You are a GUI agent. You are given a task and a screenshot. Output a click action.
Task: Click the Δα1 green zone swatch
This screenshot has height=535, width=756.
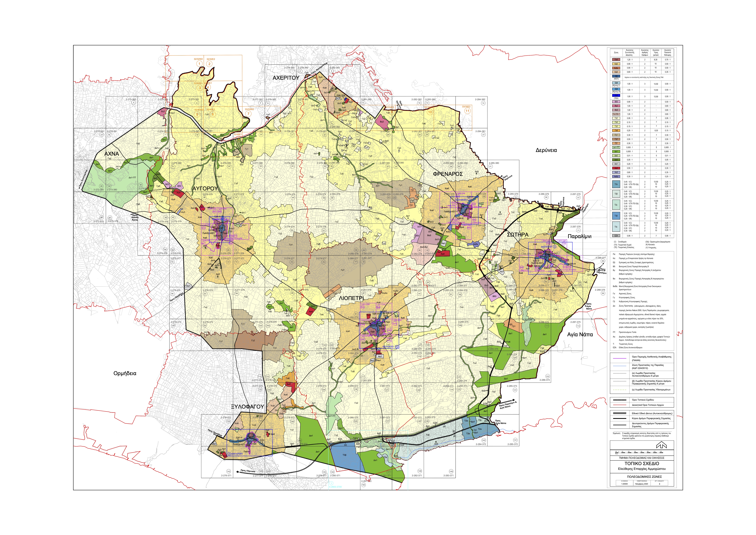point(616,152)
